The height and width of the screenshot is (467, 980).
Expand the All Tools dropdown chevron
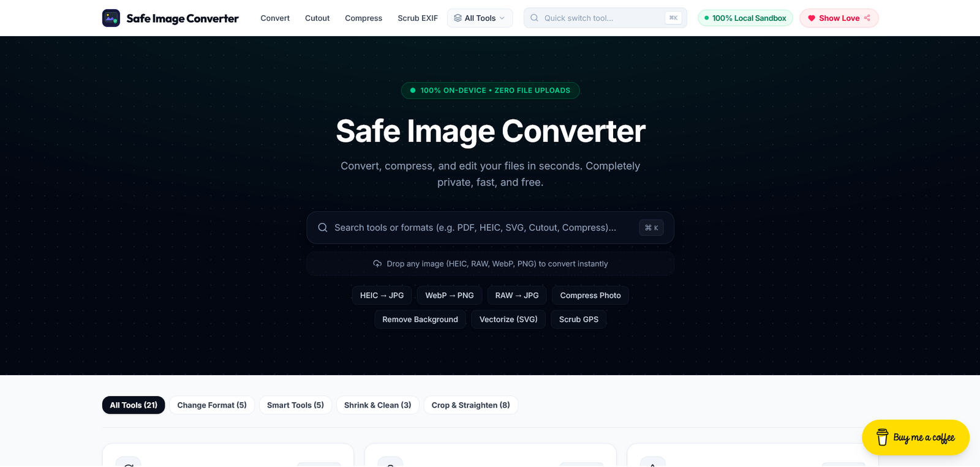pos(502,18)
